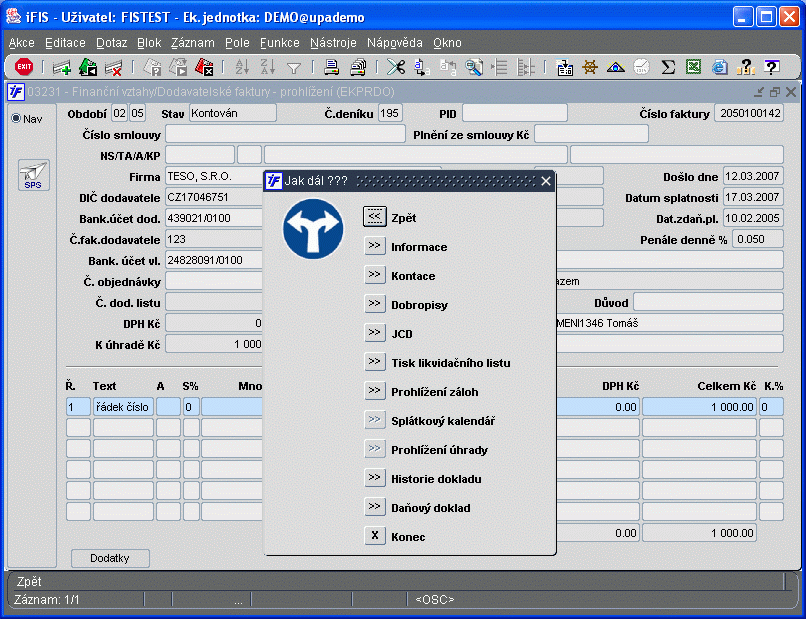Click the help question mark toolbar icon
806x619 pixels.
click(771, 67)
